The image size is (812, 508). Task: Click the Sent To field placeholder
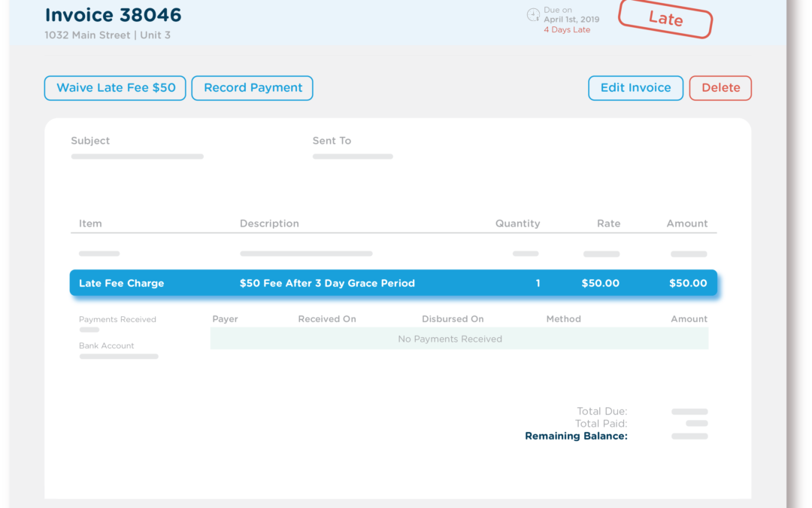[352, 156]
